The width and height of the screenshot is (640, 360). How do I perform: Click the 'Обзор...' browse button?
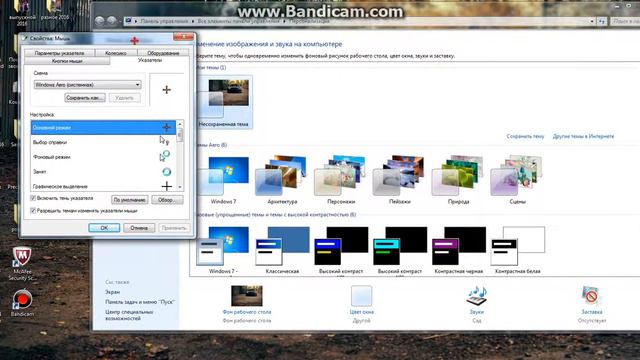tap(167, 200)
